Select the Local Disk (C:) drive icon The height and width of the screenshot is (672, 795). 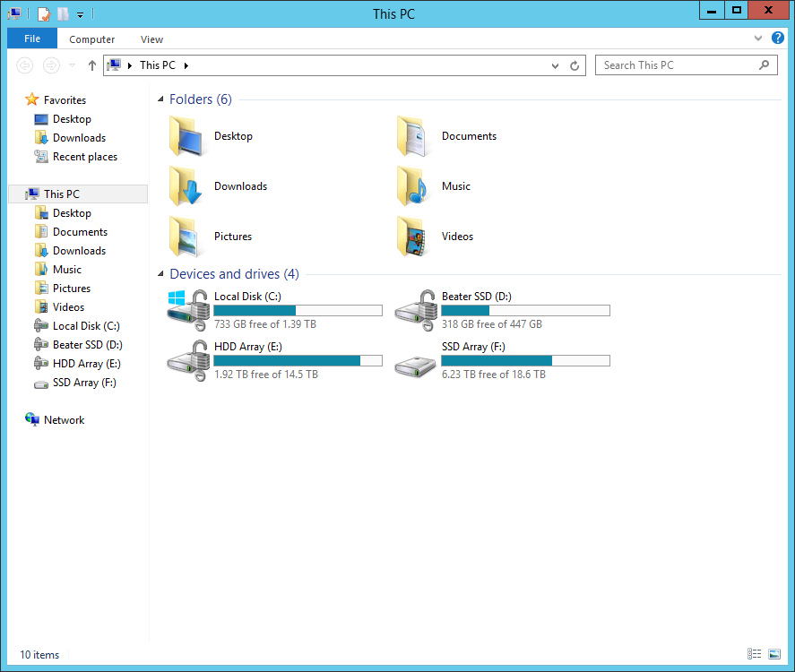tap(188, 310)
